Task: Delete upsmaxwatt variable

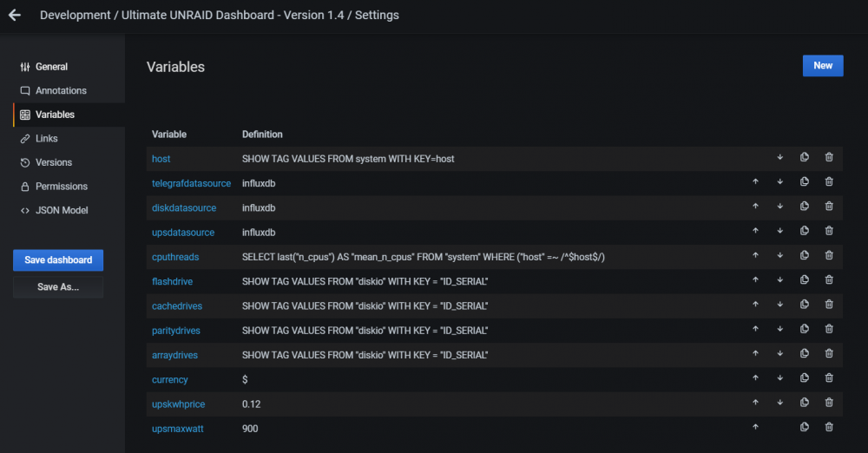Action: (x=829, y=427)
